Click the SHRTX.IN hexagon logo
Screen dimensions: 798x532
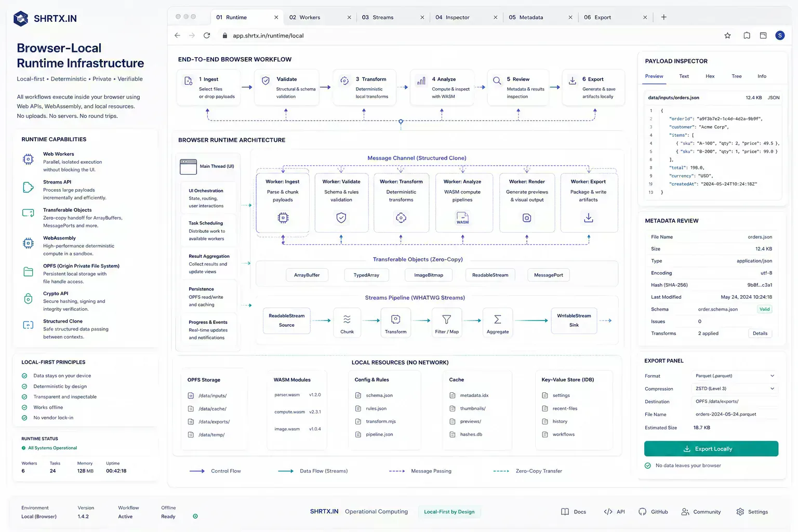pos(21,18)
